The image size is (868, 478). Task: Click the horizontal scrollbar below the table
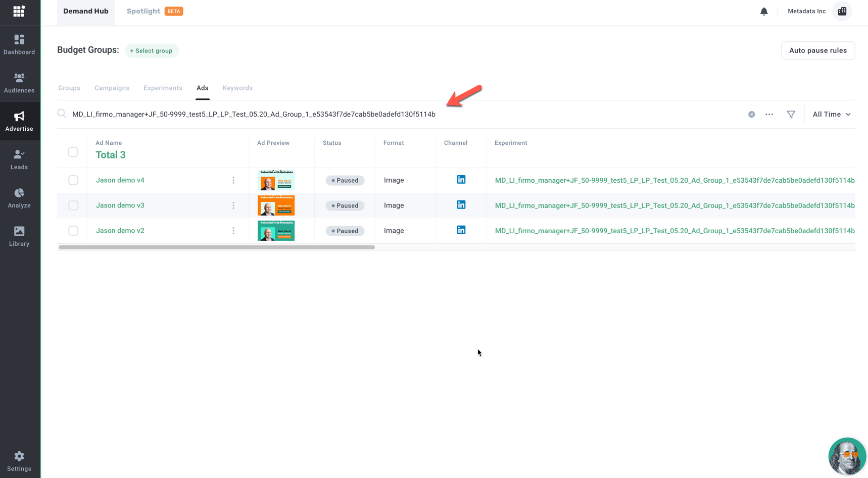point(217,247)
